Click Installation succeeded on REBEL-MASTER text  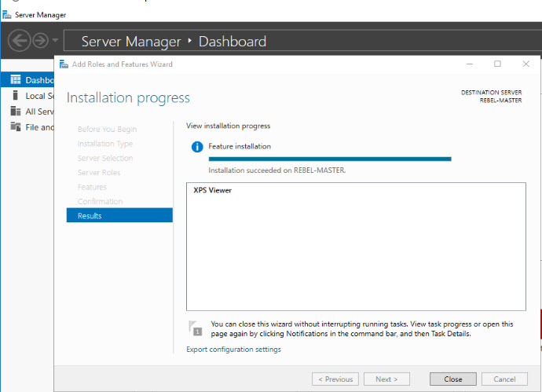[276, 170]
